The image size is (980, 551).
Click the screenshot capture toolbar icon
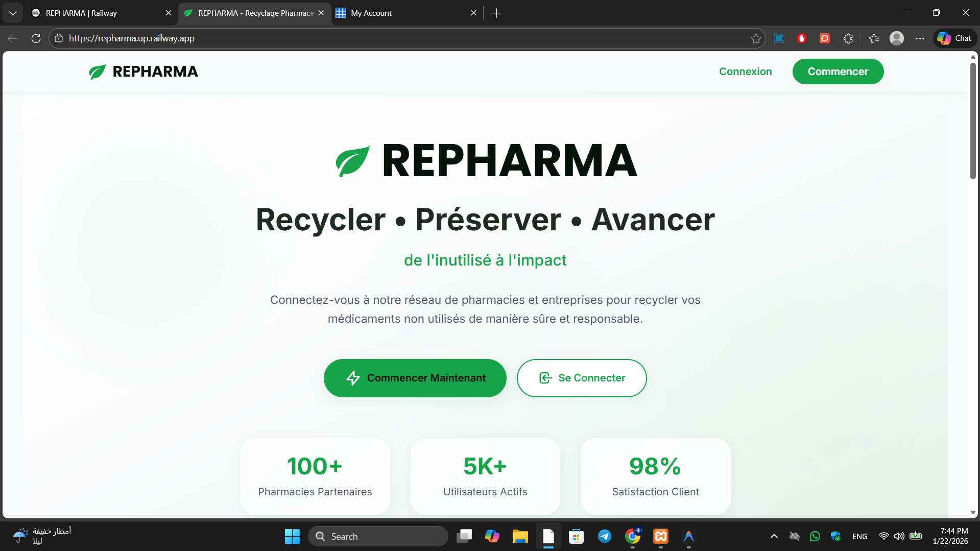coord(779,38)
